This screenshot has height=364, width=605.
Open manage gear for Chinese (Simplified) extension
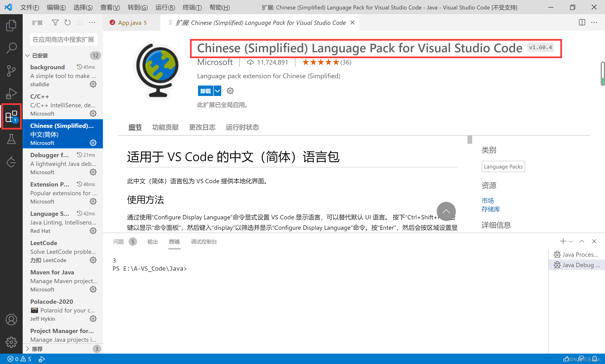click(93, 143)
